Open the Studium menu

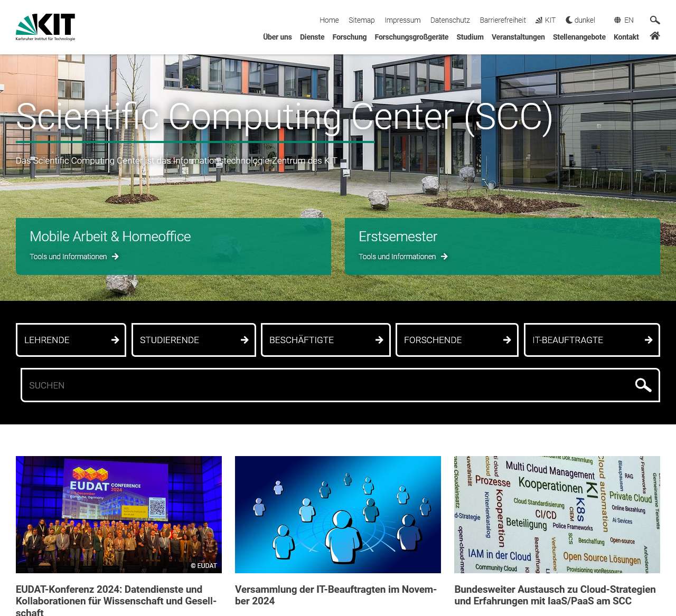pyautogui.click(x=470, y=37)
